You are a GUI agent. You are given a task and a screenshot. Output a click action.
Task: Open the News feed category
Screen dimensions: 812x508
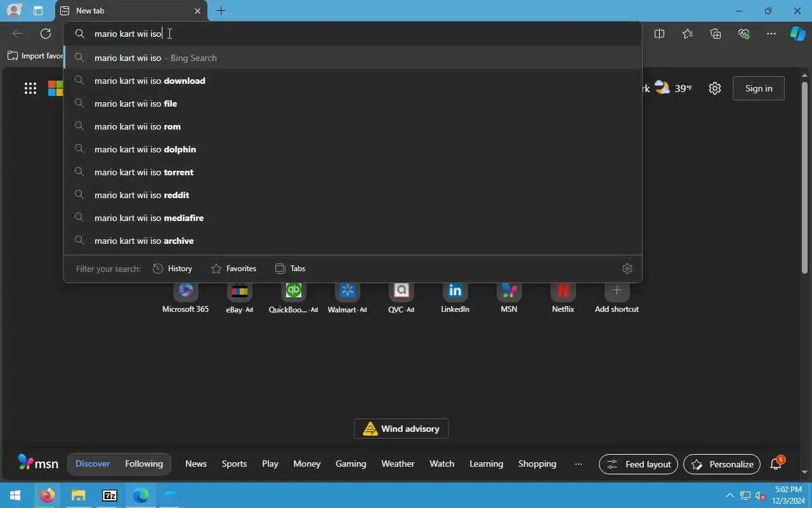[196, 464]
